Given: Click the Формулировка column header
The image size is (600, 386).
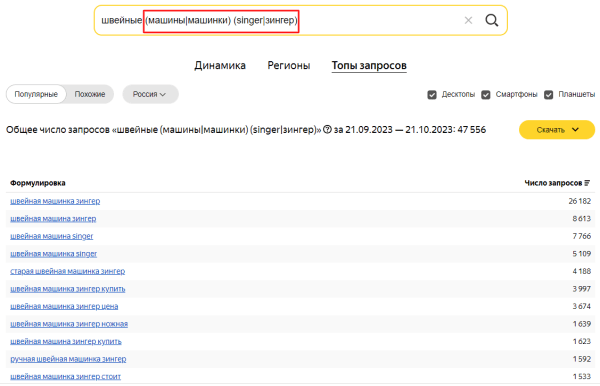Looking at the screenshot, I should click(38, 183).
